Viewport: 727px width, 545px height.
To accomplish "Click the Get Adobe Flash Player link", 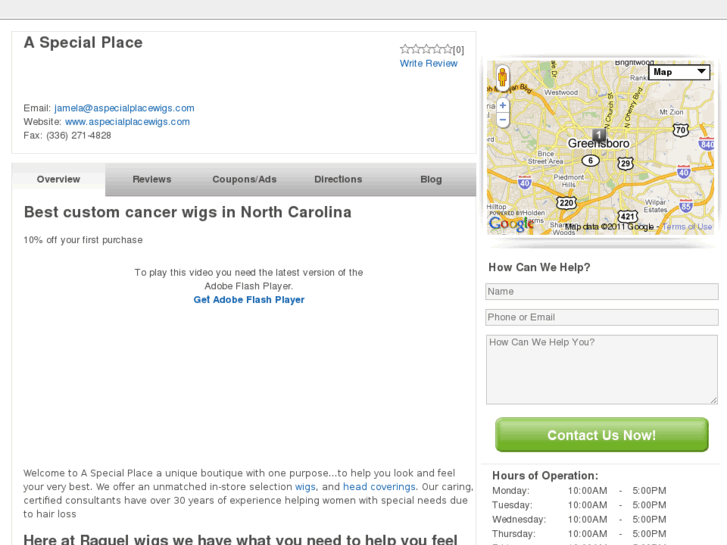I will click(x=249, y=300).
